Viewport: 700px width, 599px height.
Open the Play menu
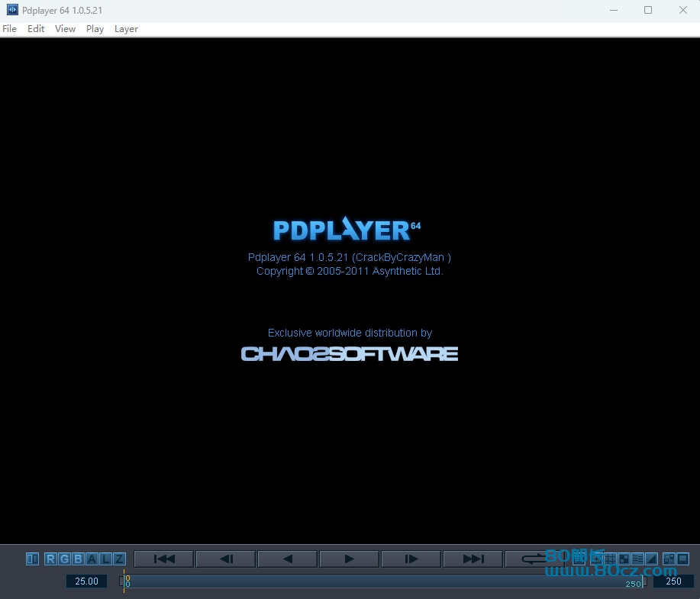point(95,29)
